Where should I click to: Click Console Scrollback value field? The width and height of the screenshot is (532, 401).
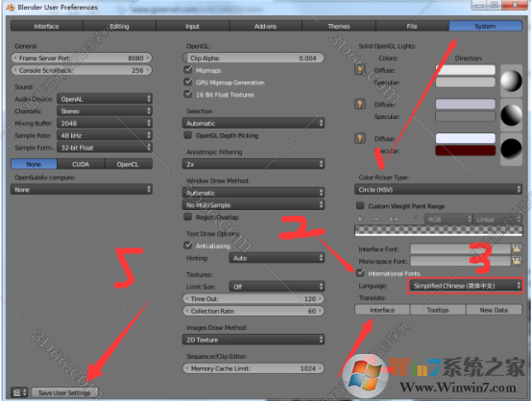[82, 70]
